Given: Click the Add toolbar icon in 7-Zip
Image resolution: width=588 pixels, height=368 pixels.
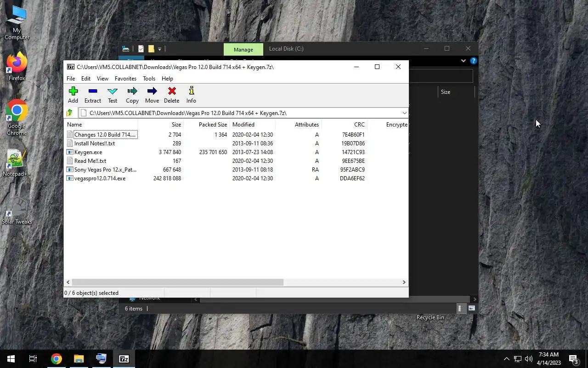Looking at the screenshot, I should click(x=73, y=91).
